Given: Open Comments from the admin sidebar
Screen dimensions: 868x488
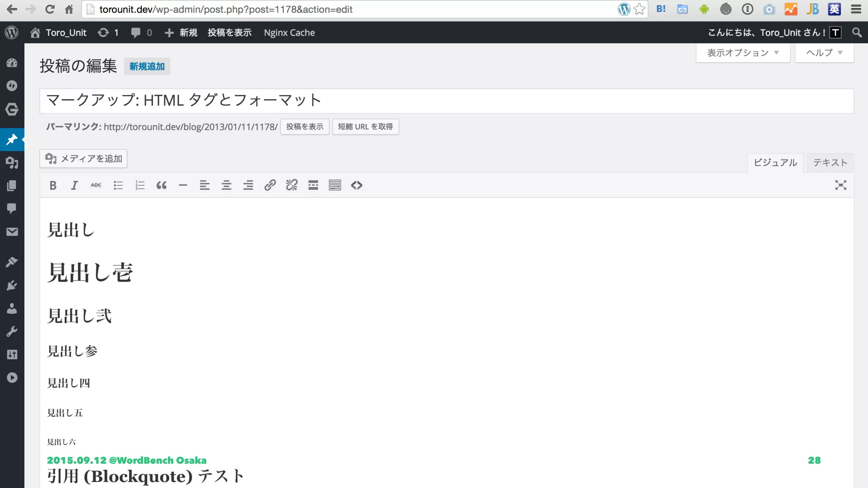Looking at the screenshot, I should point(12,208).
